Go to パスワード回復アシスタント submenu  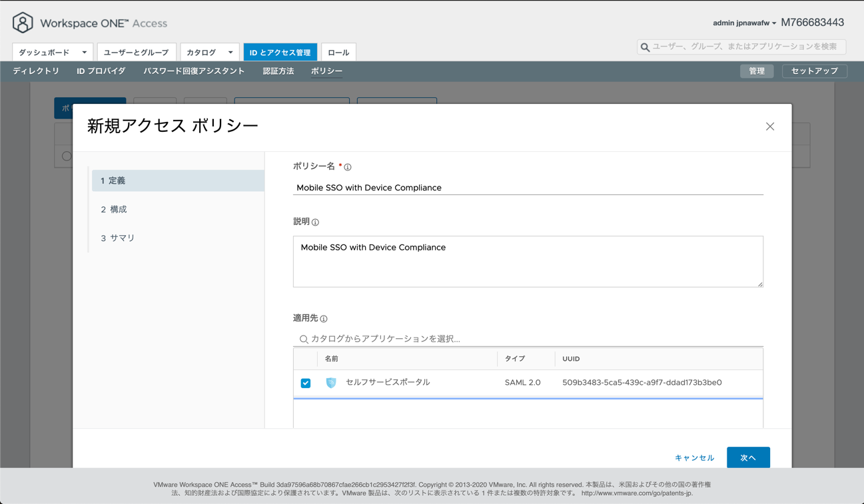click(x=194, y=71)
